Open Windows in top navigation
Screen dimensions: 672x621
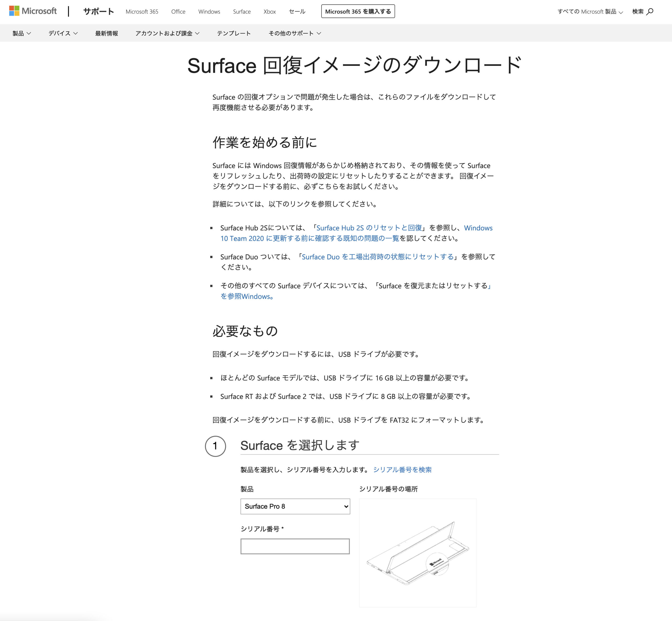209,12
